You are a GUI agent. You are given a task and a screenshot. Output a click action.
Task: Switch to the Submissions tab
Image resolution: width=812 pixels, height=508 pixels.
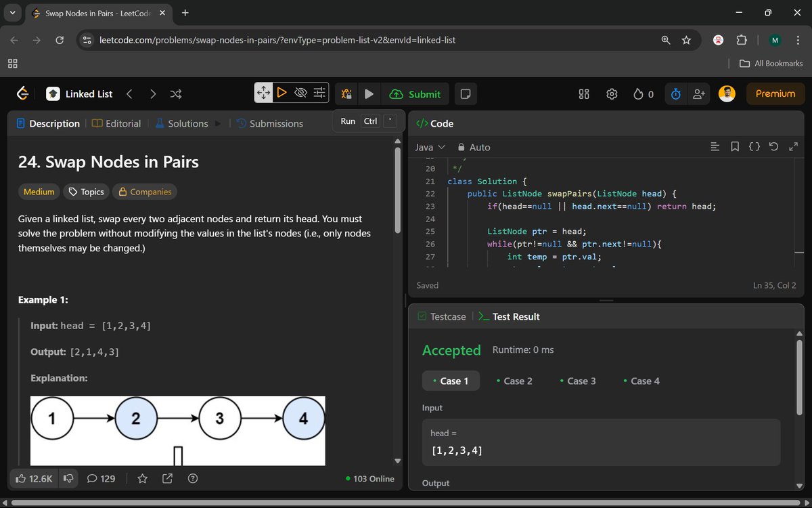point(270,123)
